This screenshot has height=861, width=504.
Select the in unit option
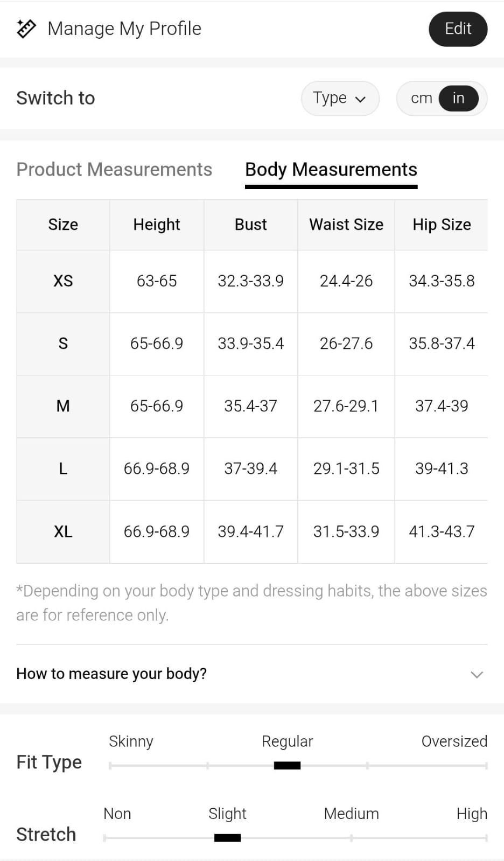coord(458,98)
